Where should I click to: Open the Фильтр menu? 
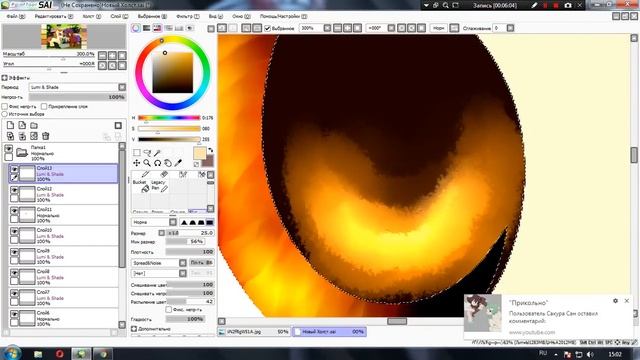click(188, 16)
